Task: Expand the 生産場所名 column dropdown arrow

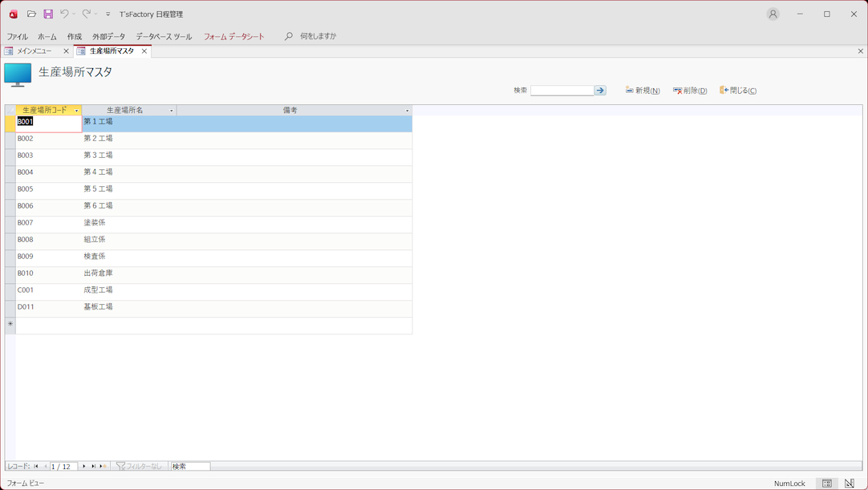Action: pos(171,111)
